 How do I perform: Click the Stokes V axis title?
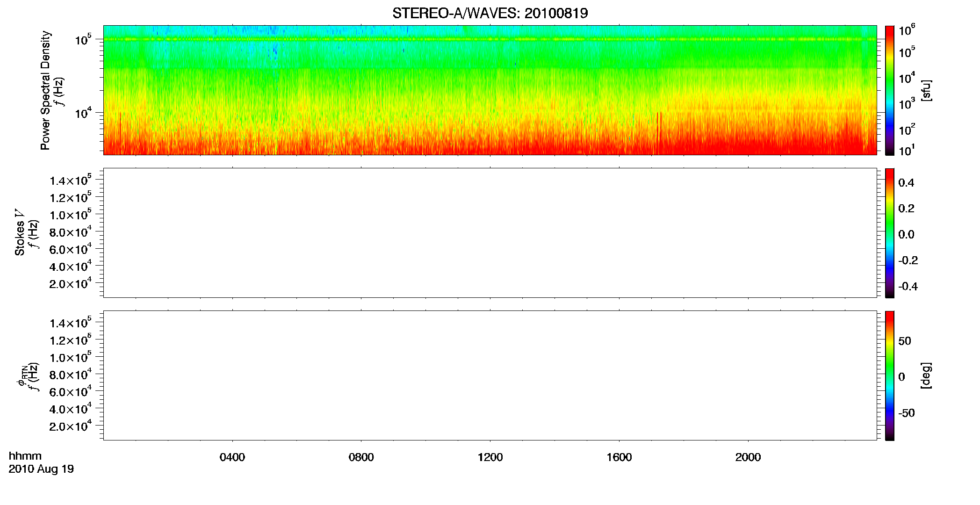point(20,233)
